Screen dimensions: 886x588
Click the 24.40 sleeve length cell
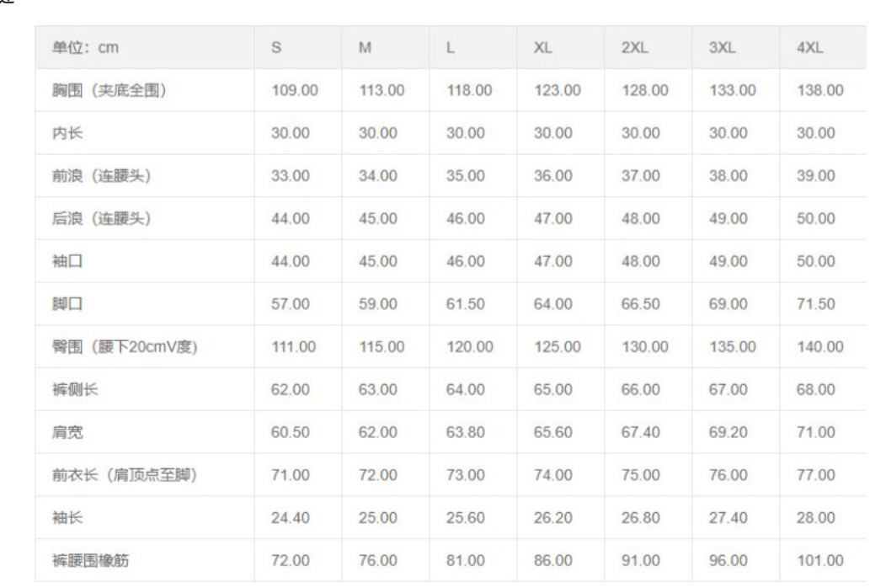pyautogui.click(x=290, y=518)
